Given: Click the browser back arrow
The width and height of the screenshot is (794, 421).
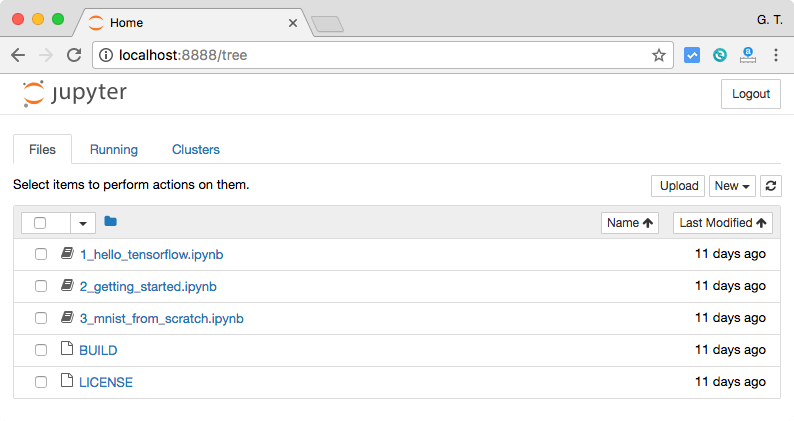Looking at the screenshot, I should pos(18,55).
